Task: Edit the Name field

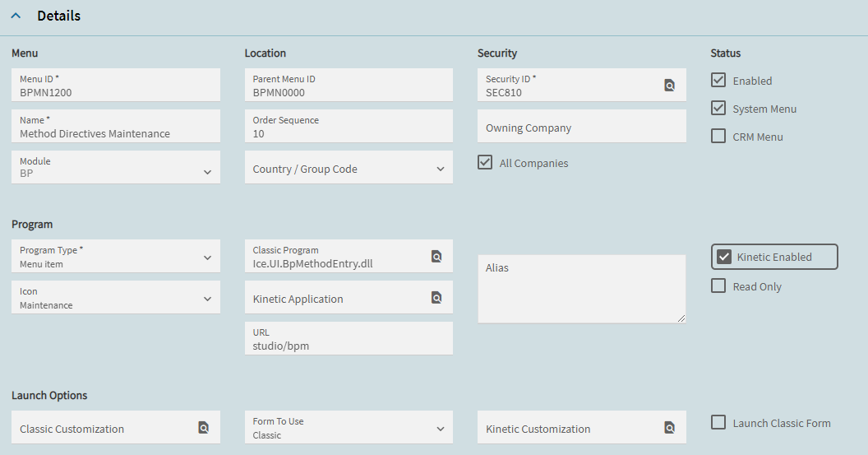Action: (116, 127)
